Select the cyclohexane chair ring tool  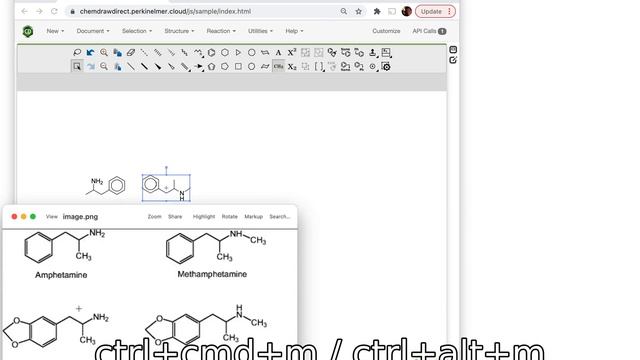[x=265, y=66]
